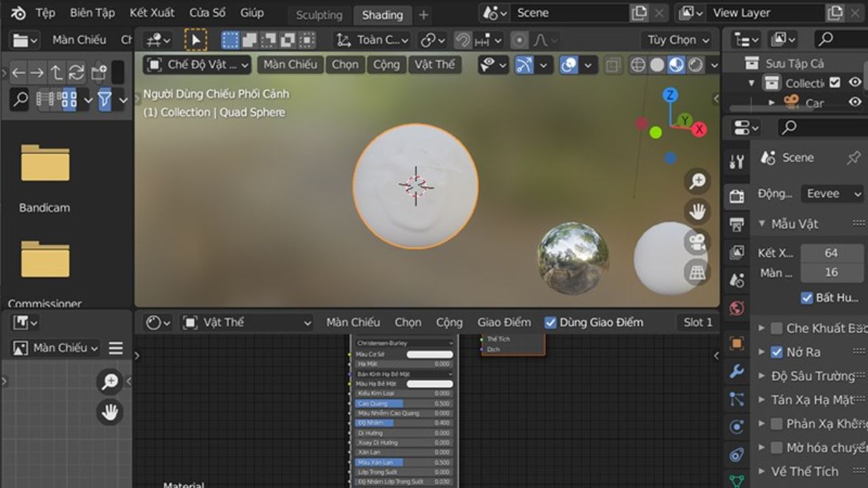This screenshot has height=488, width=868.
Task: Enable the Dùng Giao Điểm checkbox
Action: tap(551, 322)
